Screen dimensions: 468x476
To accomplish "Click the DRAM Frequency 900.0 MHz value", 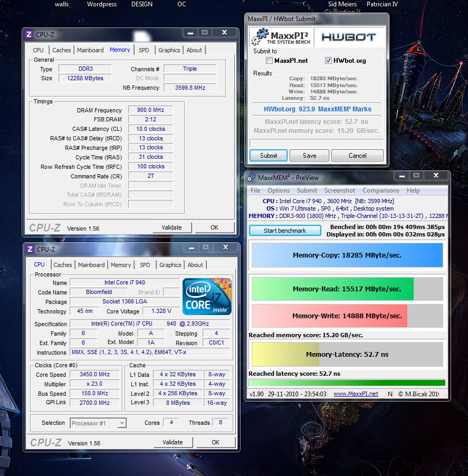I will tap(150, 110).
